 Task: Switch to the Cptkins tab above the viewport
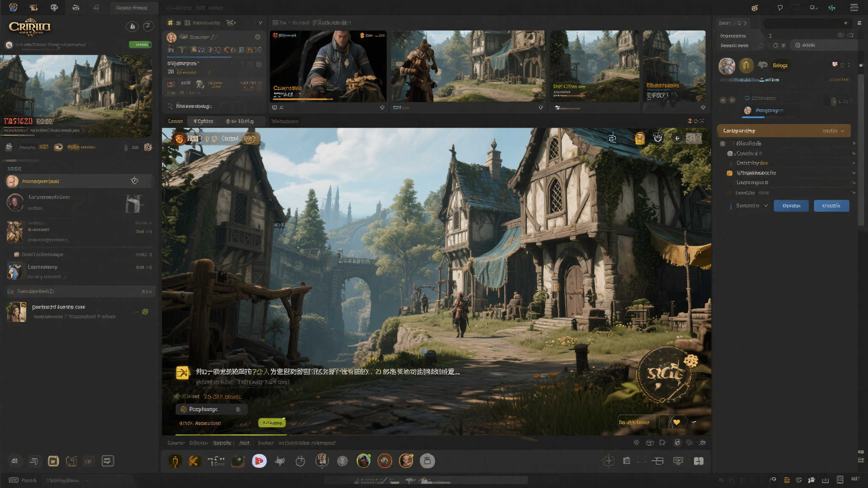point(203,121)
